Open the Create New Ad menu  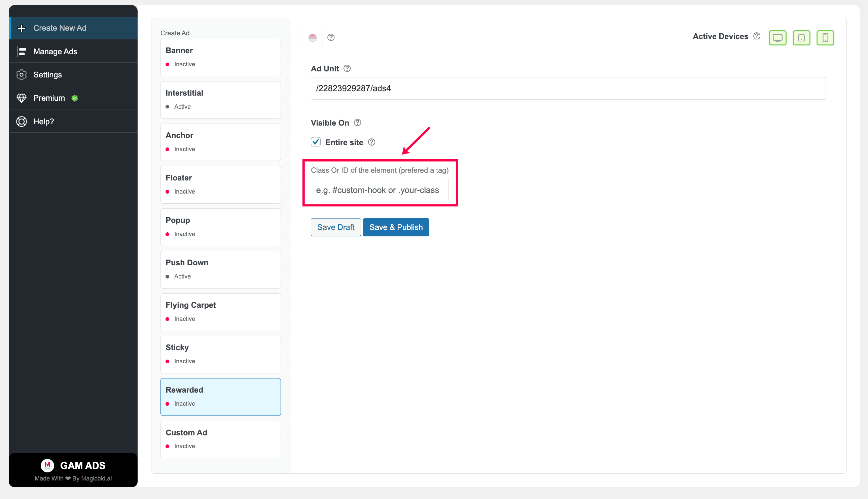[x=73, y=28]
